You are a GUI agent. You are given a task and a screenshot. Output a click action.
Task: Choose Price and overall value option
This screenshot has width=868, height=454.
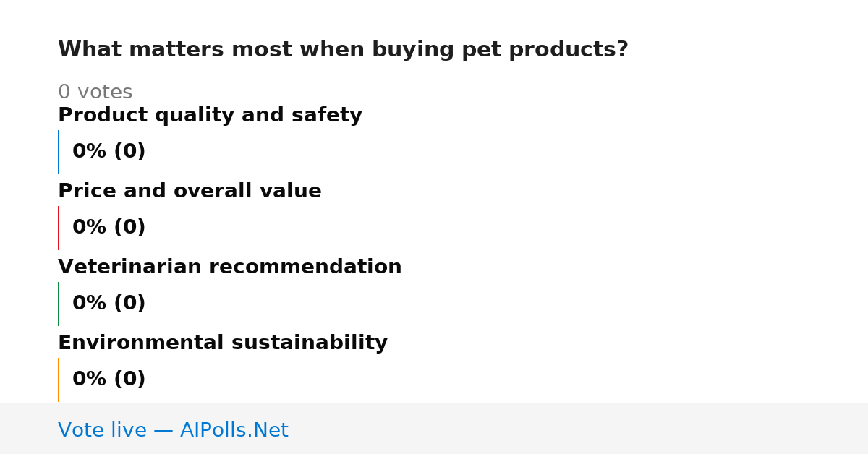tap(190, 192)
